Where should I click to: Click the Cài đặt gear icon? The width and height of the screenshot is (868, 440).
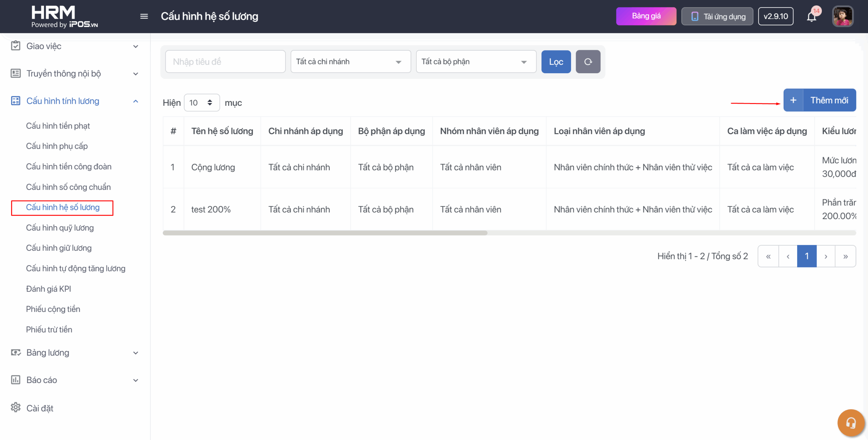tap(16, 407)
